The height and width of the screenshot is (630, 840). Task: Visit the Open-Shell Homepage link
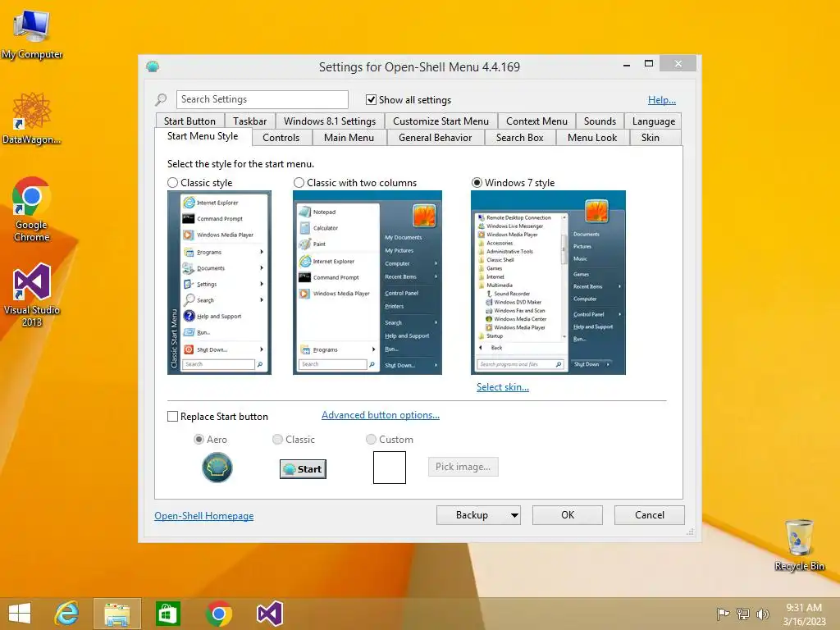pos(204,516)
